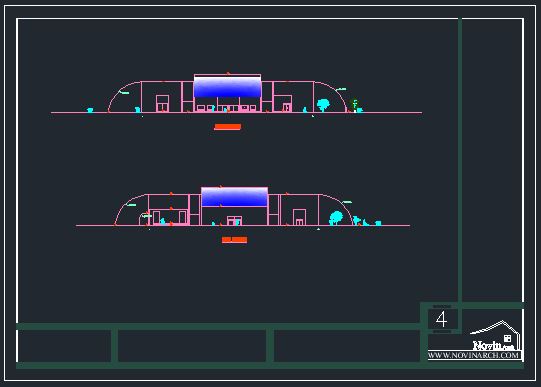Select cyan figures right of lower elevation arch
This screenshot has width=541, height=387.
367,221
